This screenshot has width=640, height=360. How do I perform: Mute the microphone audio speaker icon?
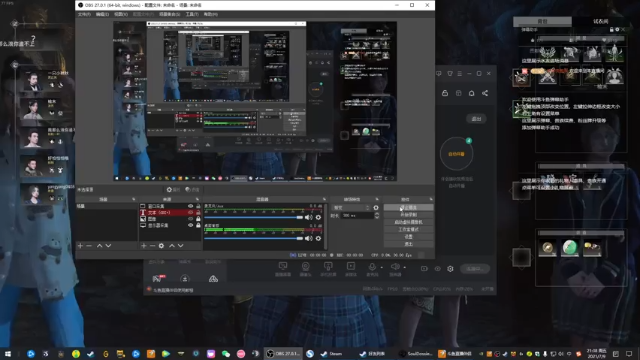pos(309,217)
